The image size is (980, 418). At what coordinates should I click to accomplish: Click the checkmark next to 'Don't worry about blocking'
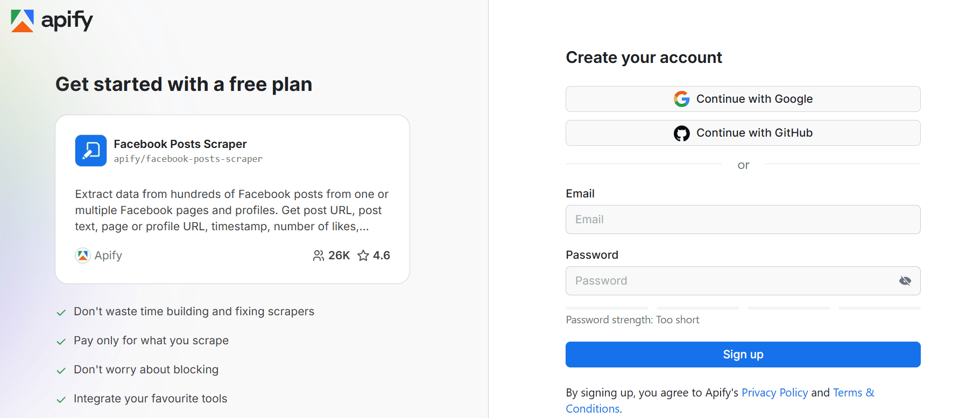click(x=61, y=370)
